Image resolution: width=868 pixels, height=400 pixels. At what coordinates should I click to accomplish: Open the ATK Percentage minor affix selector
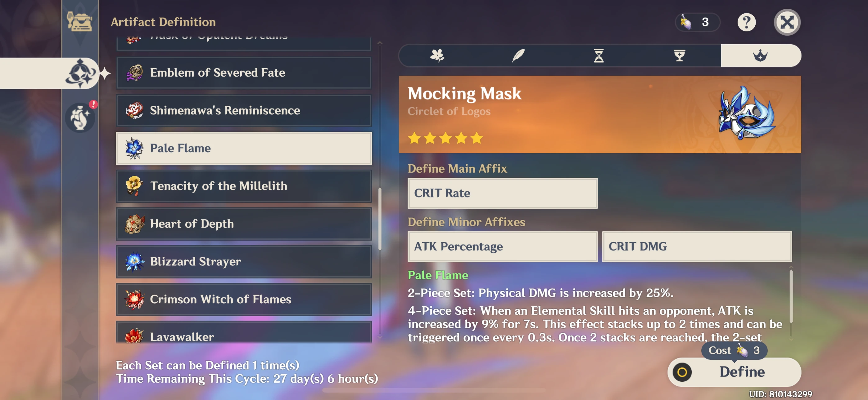pyautogui.click(x=502, y=247)
